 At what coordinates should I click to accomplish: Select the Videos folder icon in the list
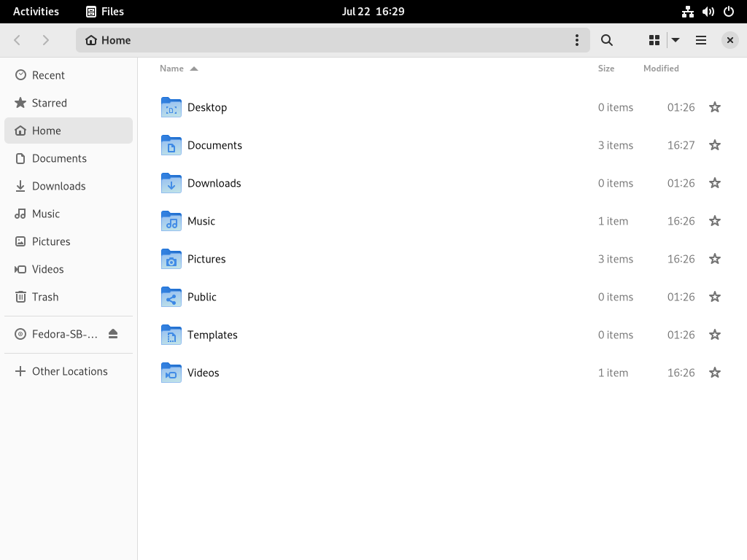(171, 373)
